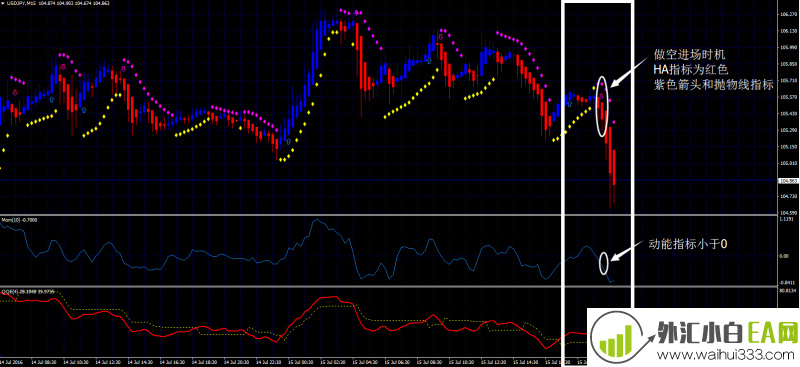The height and width of the screenshot is (367, 800).
Task: Click the 15 Jul 00:30 time axis label
Action: pos(301,362)
